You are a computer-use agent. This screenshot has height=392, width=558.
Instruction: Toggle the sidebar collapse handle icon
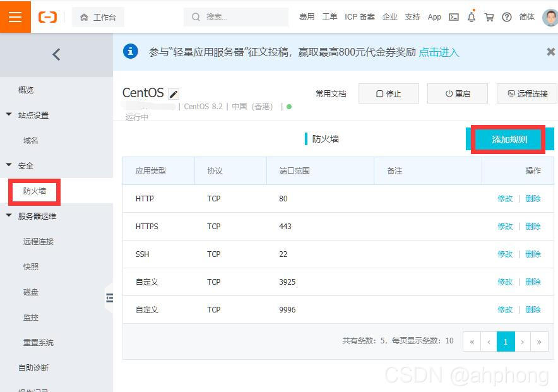(x=110, y=298)
